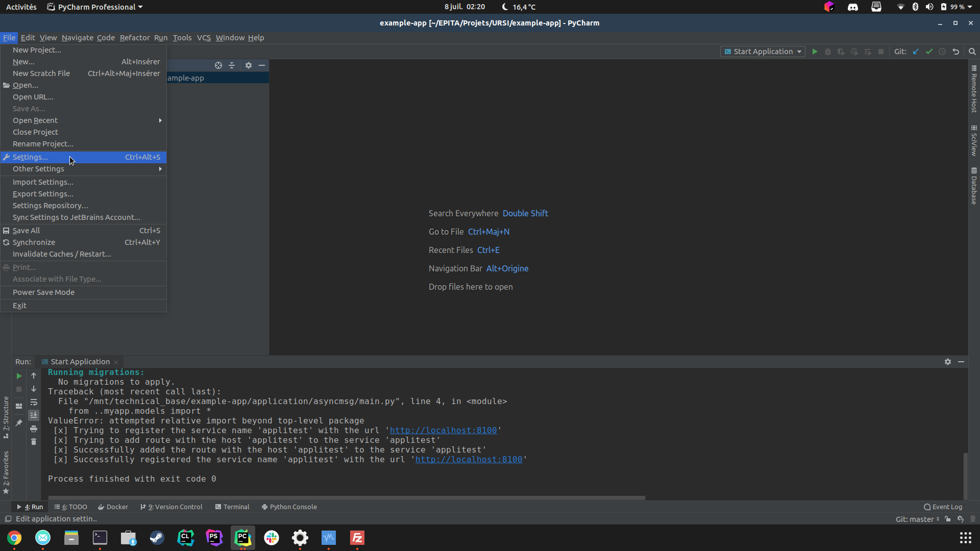The image size is (980, 551).
Task: Open Chrome from the dock
Action: (x=14, y=538)
